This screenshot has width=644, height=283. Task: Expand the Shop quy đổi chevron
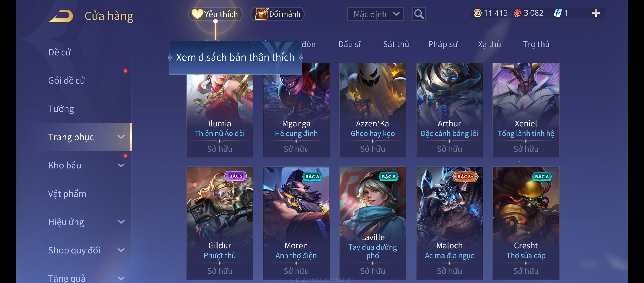(x=121, y=250)
